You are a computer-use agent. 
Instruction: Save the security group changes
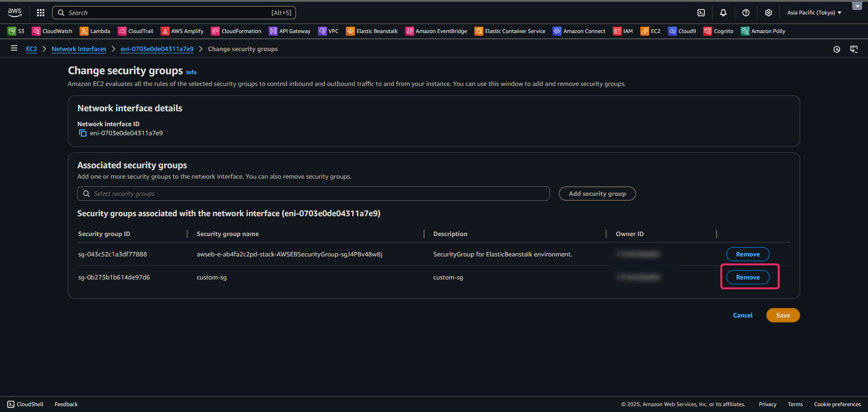(783, 315)
